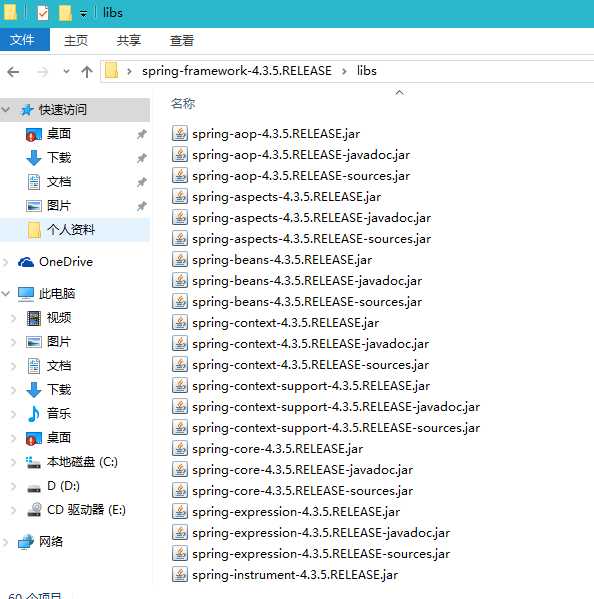Open the 个人资料 folder
This screenshot has width=594, height=599.
tap(71, 230)
